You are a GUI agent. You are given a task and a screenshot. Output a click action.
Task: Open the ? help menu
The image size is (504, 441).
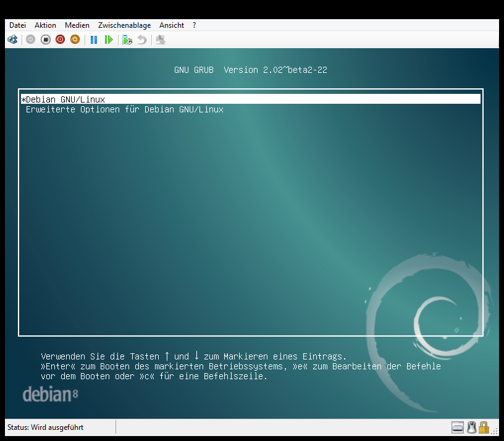(x=194, y=25)
